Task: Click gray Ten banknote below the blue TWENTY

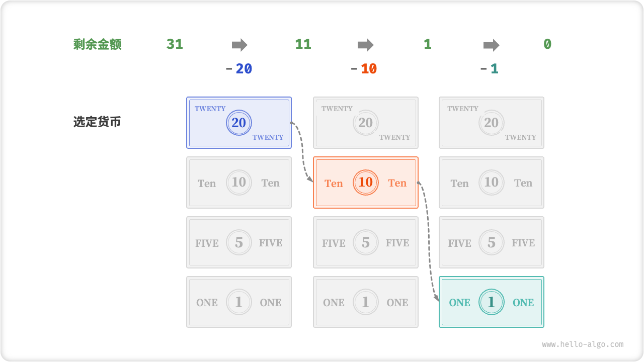Action: click(x=239, y=183)
